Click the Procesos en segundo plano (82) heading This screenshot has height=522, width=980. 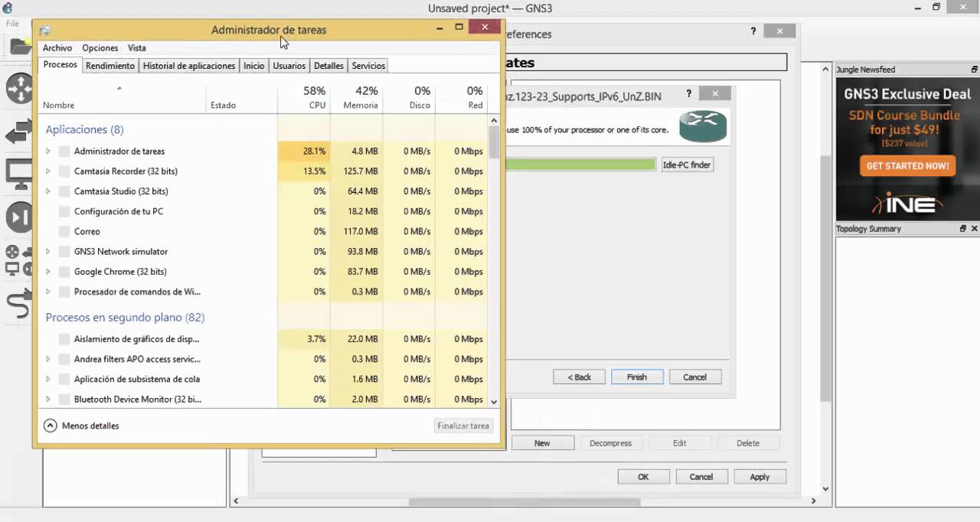(x=125, y=317)
